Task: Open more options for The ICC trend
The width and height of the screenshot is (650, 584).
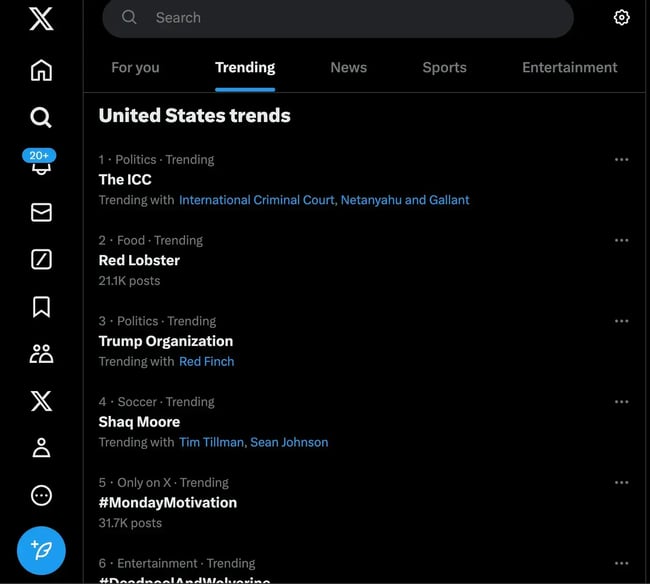Action: tap(621, 160)
